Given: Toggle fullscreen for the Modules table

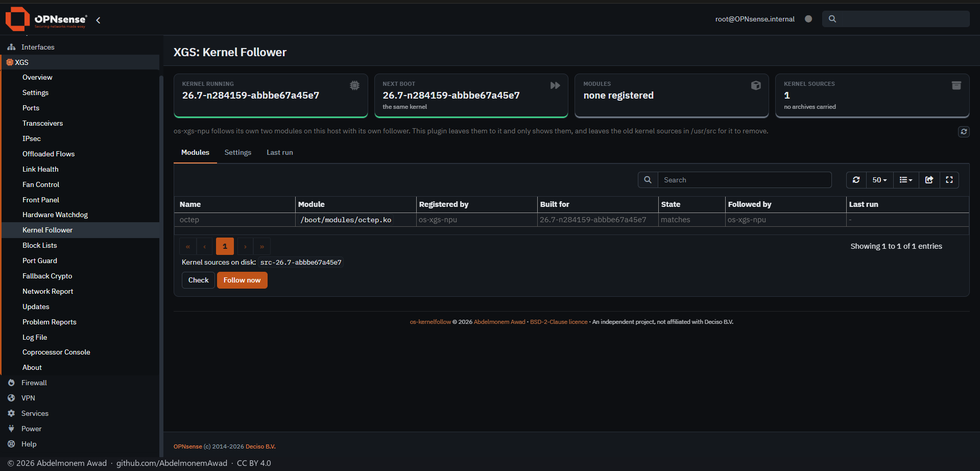Looking at the screenshot, I should click(x=949, y=180).
